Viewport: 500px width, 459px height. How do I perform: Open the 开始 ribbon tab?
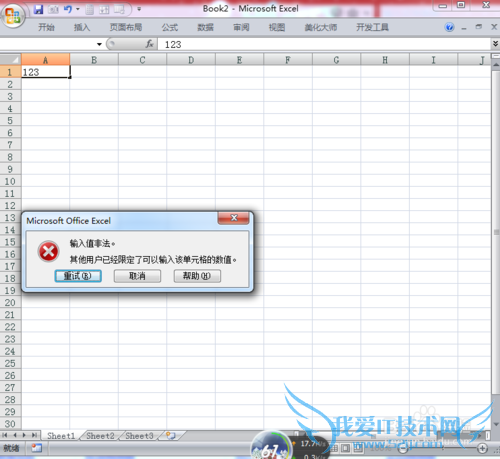click(46, 27)
